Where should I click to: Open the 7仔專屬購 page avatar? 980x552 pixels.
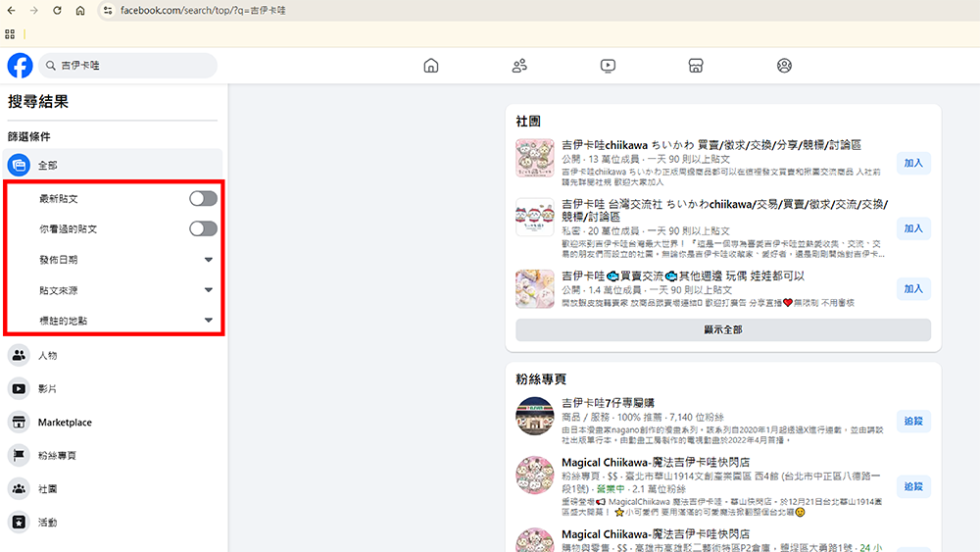pos(535,416)
